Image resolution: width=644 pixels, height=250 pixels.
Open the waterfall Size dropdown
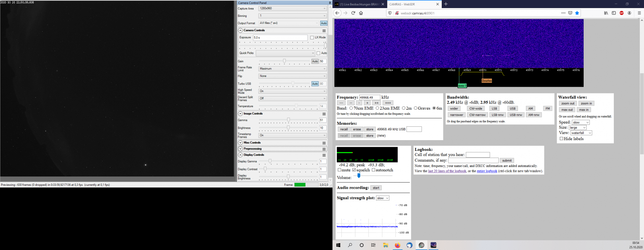[x=578, y=128]
